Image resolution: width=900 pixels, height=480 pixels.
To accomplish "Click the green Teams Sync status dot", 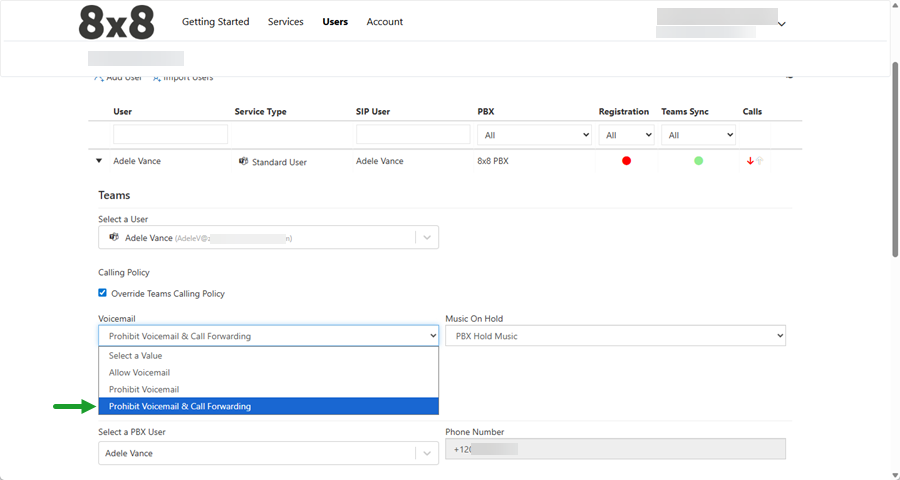I will [x=698, y=161].
